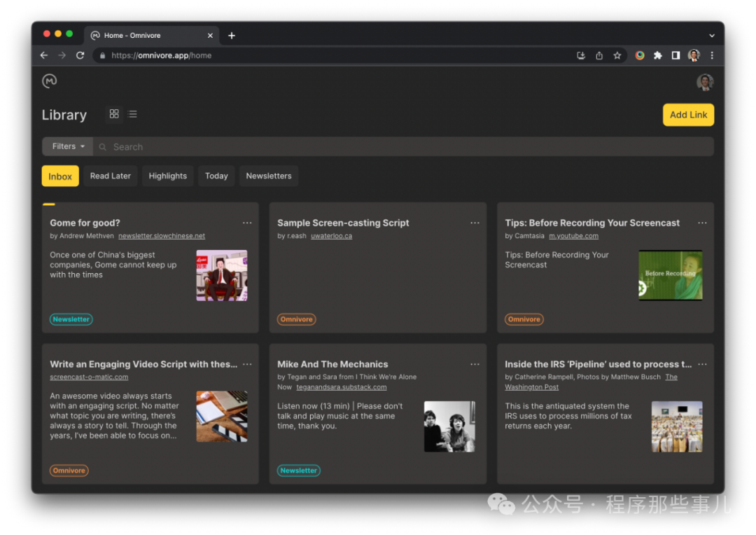
Task: Click the Engaging Video Script thumbnail
Action: point(222,417)
